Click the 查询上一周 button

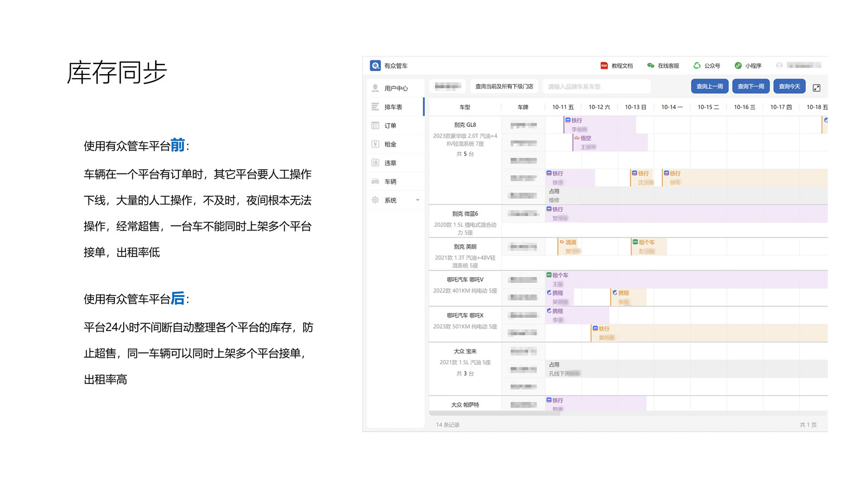click(710, 86)
